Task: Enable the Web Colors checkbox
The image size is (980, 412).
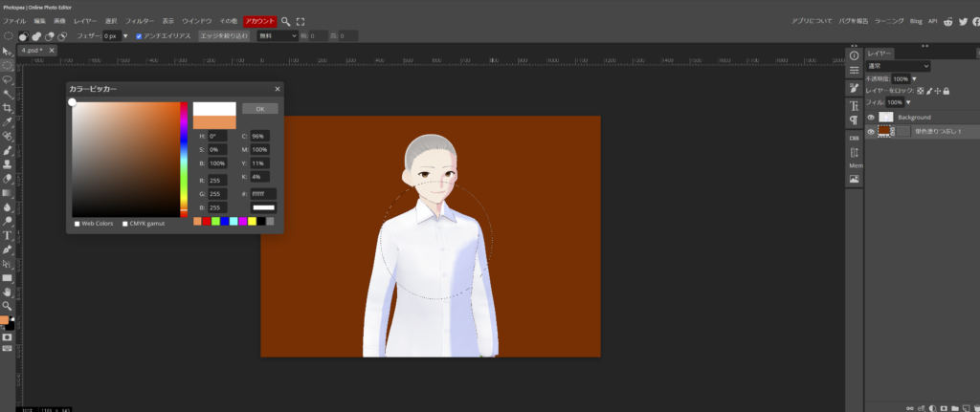Action: (x=78, y=224)
